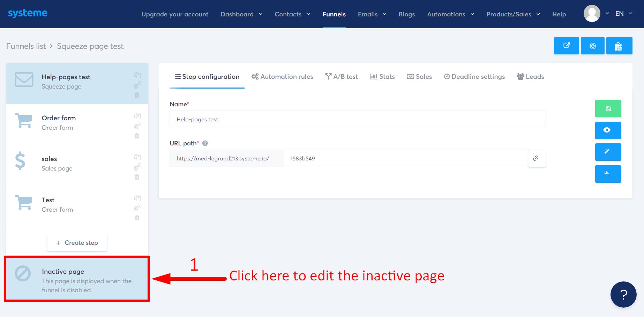Click the Create step button
The height and width of the screenshot is (317, 644).
tap(77, 242)
